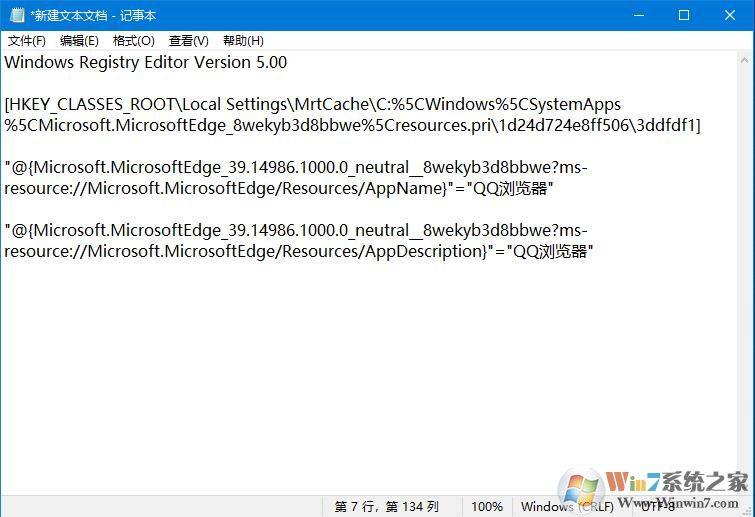The height and width of the screenshot is (517, 755).
Task: Open the 编辑(E) menu
Action: (79, 41)
